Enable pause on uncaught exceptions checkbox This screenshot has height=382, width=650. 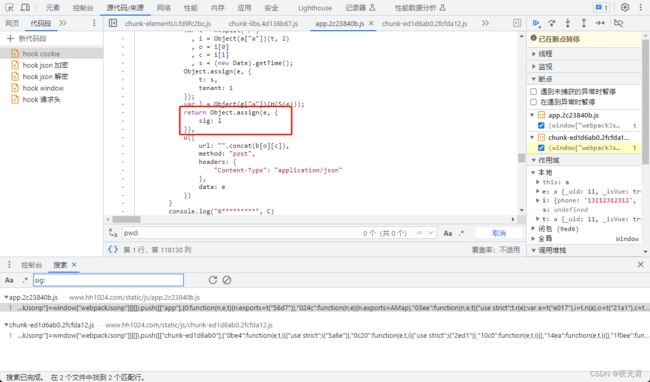[534, 92]
